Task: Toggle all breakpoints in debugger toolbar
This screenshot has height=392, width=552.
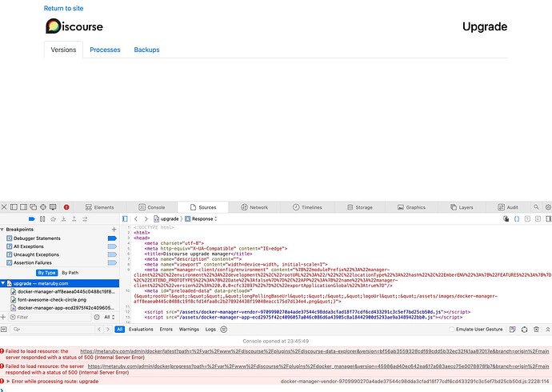Action: (32, 219)
